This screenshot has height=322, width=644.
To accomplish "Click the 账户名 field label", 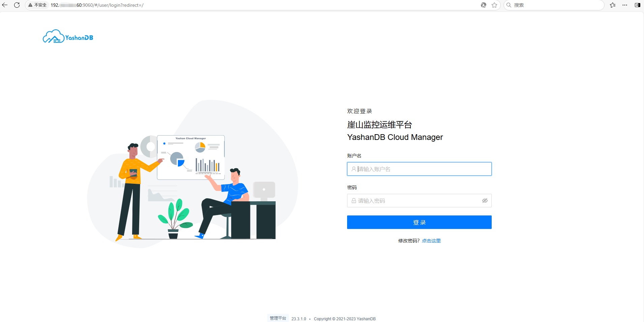I will pos(354,155).
